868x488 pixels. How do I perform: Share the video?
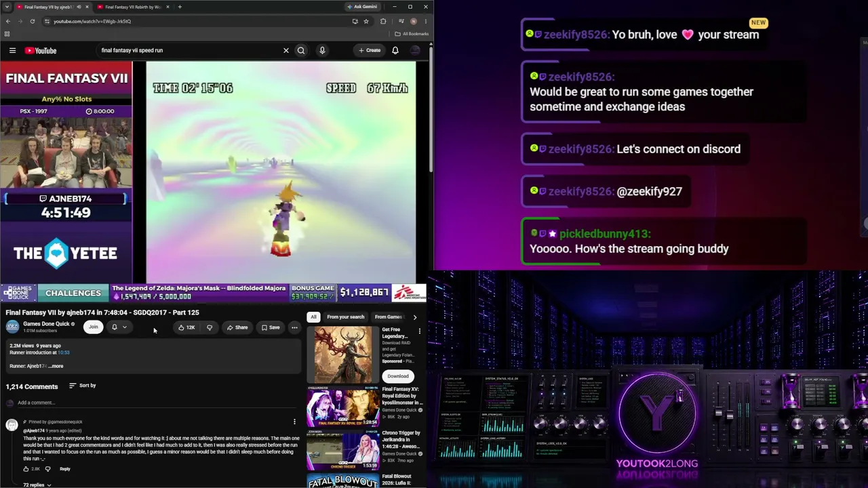(x=237, y=327)
